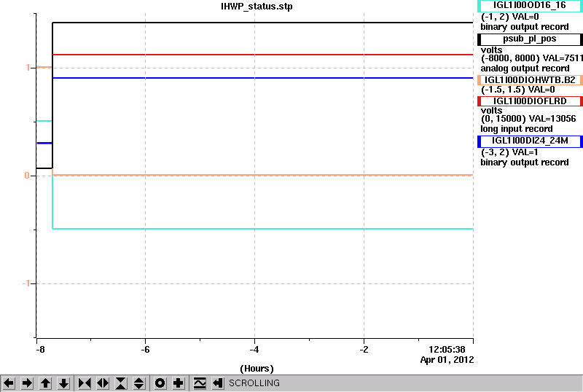Click the (-8000, 8000) VAL=7511 range text
Screen dimensions: 583x392
(532, 58)
